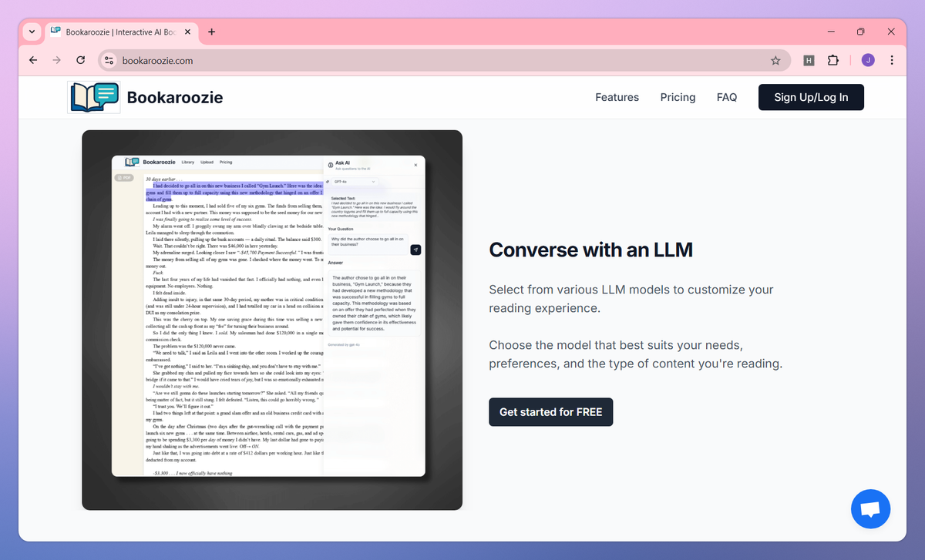Screen dimensions: 925x560
Task: Click the browser back arrow
Action: (x=32, y=60)
